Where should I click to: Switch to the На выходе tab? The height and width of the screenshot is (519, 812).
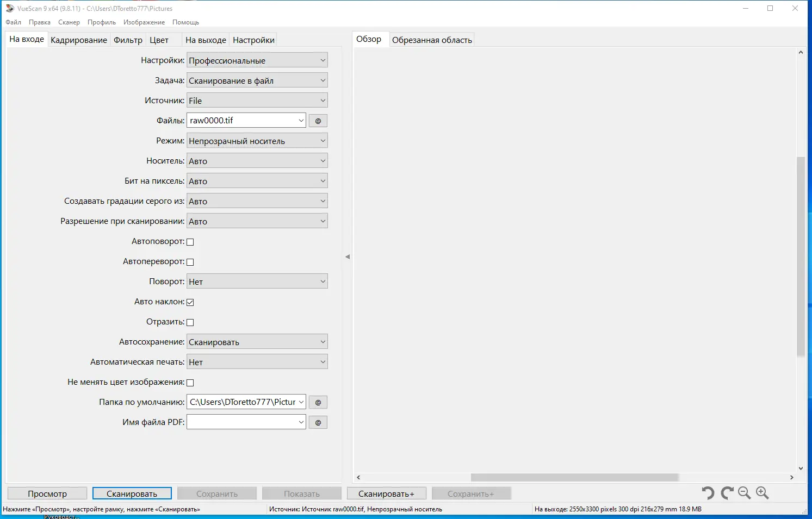[x=206, y=40]
